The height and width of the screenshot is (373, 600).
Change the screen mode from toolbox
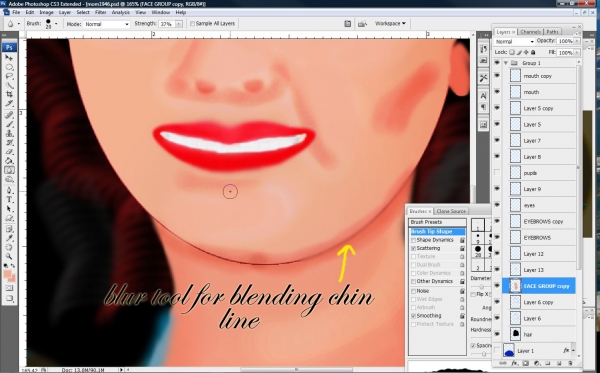[x=9, y=298]
